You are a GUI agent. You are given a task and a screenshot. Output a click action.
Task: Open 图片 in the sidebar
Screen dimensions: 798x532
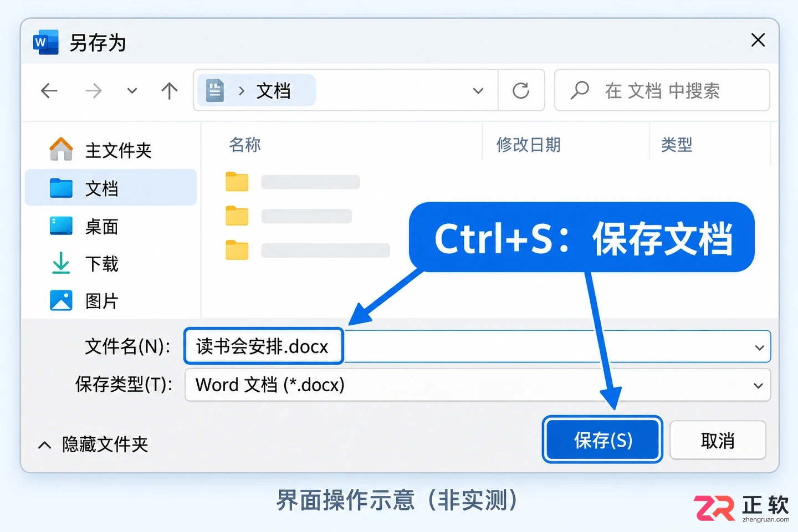(111, 301)
